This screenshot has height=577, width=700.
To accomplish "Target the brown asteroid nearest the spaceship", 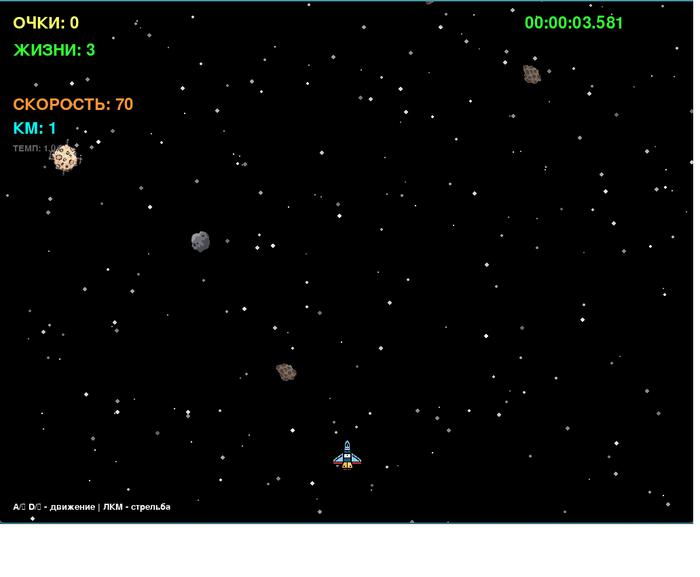I will (x=286, y=372).
